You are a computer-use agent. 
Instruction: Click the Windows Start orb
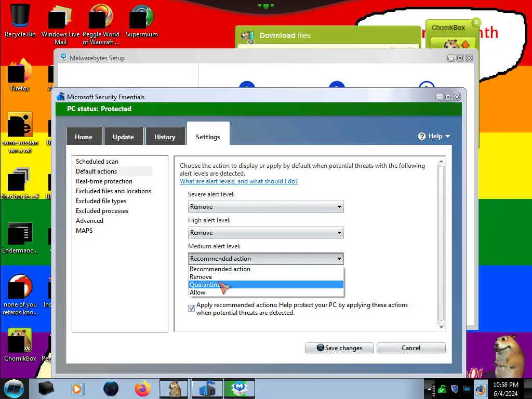tap(14, 389)
